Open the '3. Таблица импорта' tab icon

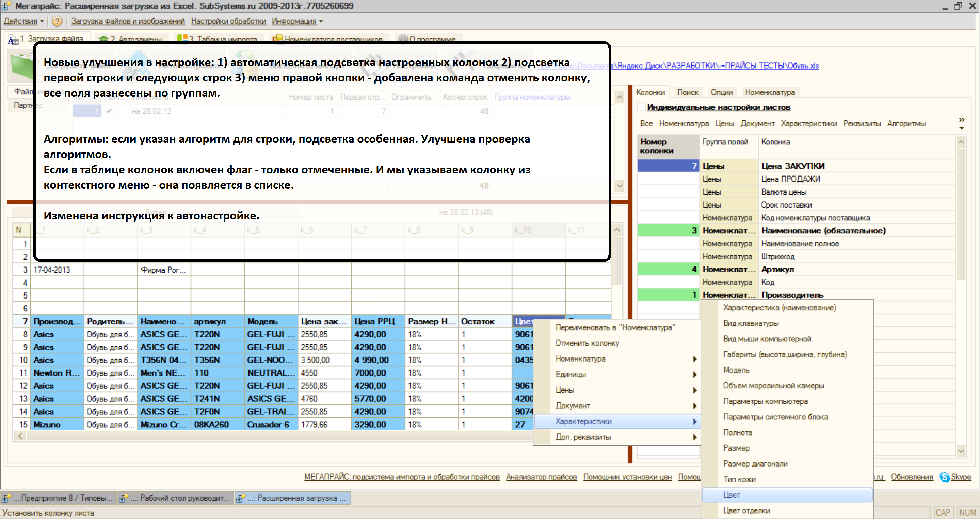pos(182,39)
